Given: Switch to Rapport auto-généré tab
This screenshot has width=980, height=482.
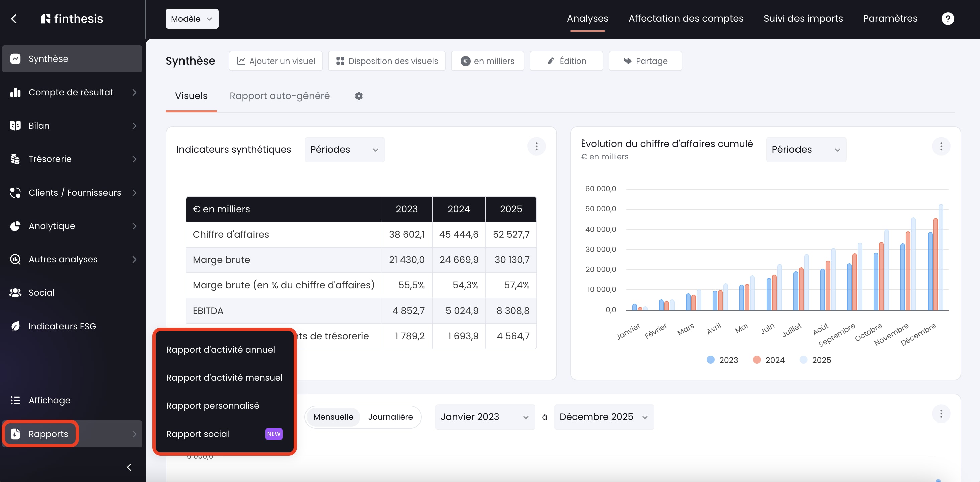Looking at the screenshot, I should pyautogui.click(x=279, y=96).
